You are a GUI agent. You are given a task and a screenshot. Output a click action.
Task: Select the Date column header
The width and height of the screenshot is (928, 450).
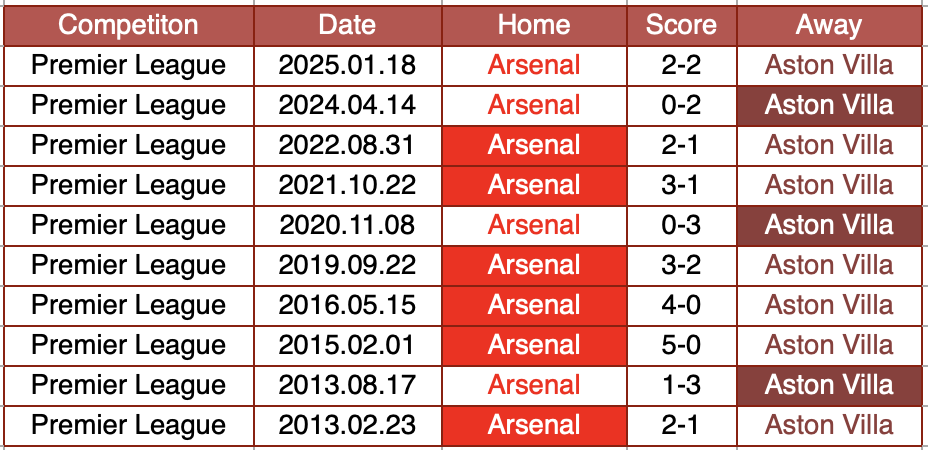pyautogui.click(x=347, y=26)
